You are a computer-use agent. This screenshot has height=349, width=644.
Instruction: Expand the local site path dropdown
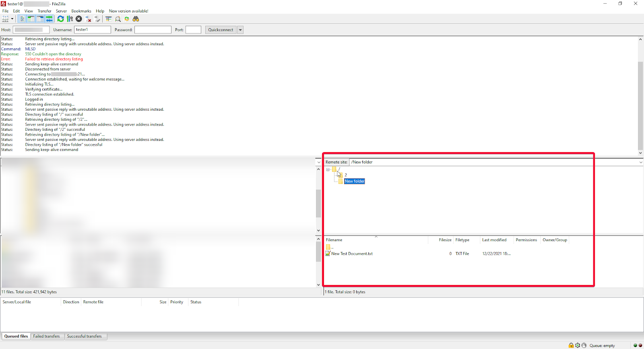319,162
